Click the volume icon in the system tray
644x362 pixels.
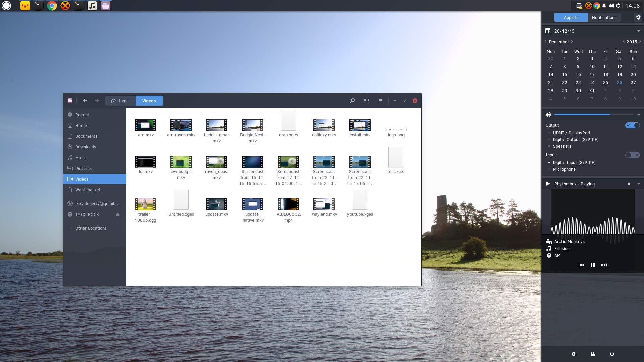(611, 6)
